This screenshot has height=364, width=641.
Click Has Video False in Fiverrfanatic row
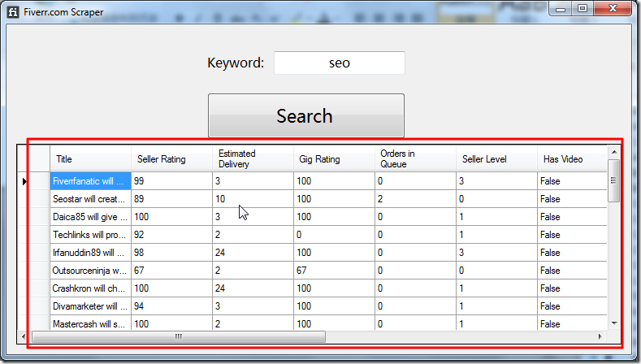[x=572, y=180]
